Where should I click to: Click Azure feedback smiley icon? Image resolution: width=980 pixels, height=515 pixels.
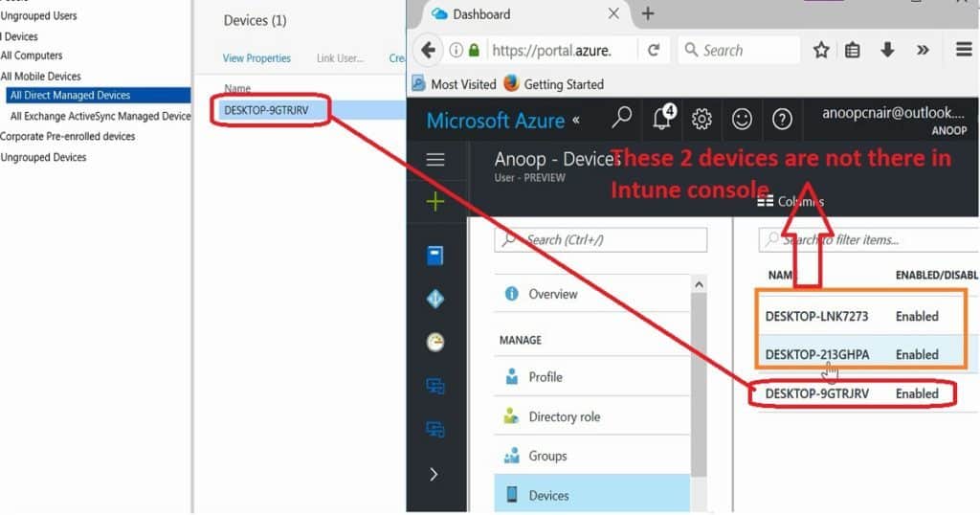742,119
